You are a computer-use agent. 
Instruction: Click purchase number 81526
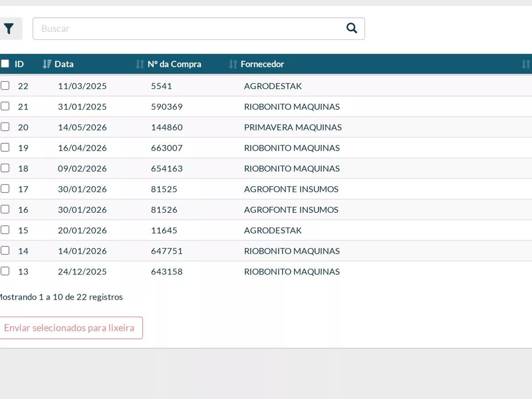pyautogui.click(x=164, y=210)
